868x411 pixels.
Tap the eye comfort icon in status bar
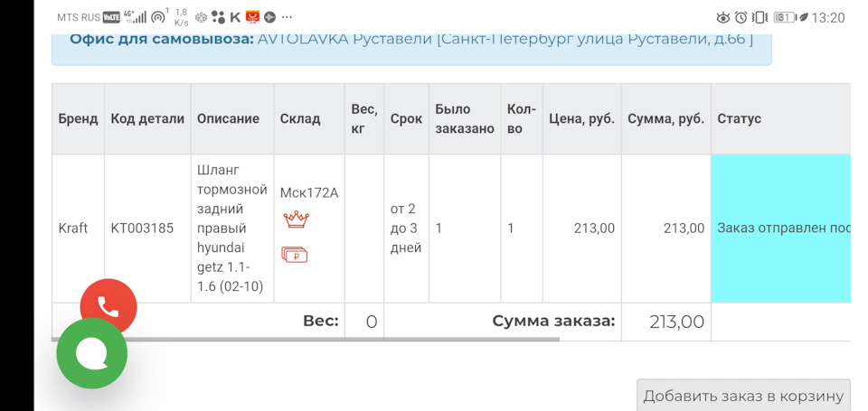(722, 17)
